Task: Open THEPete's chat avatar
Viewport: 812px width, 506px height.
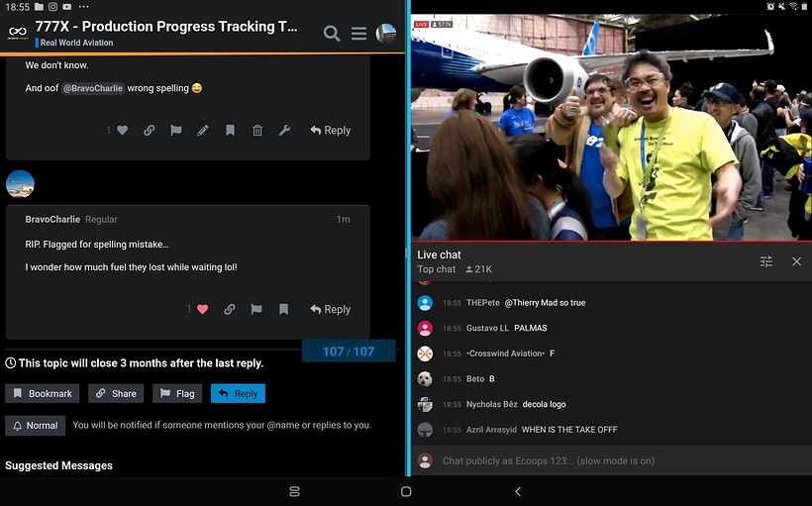Action: click(425, 303)
